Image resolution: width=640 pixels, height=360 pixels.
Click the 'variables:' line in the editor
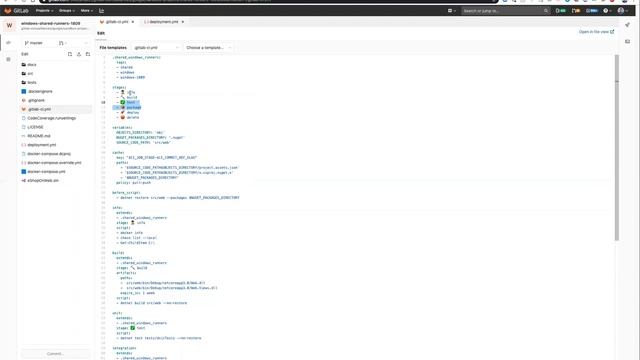122,127
